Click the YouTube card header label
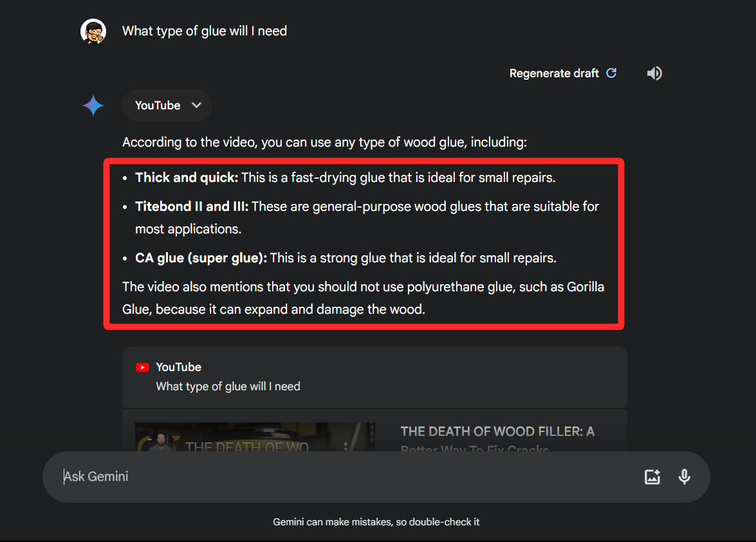The height and width of the screenshot is (542, 756). 178,367
